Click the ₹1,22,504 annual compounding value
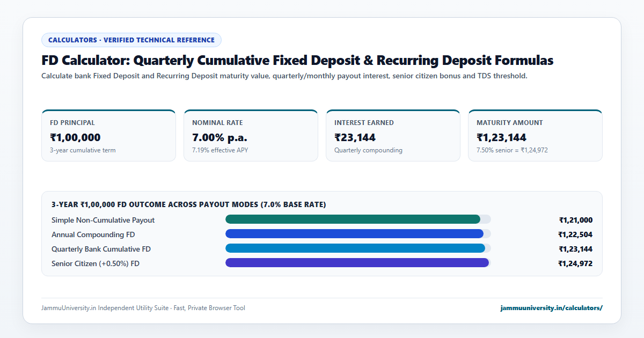The height and width of the screenshot is (338, 644). click(x=575, y=234)
